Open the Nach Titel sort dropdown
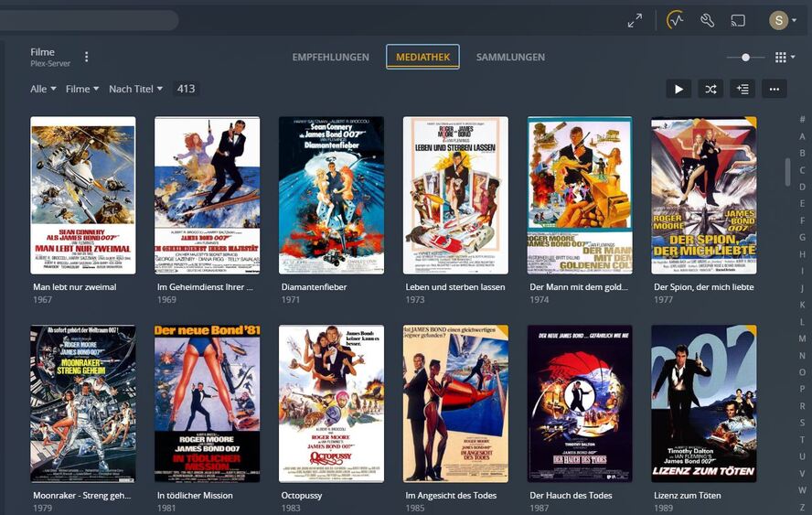Viewport: 812px width, 515px height. [135, 89]
